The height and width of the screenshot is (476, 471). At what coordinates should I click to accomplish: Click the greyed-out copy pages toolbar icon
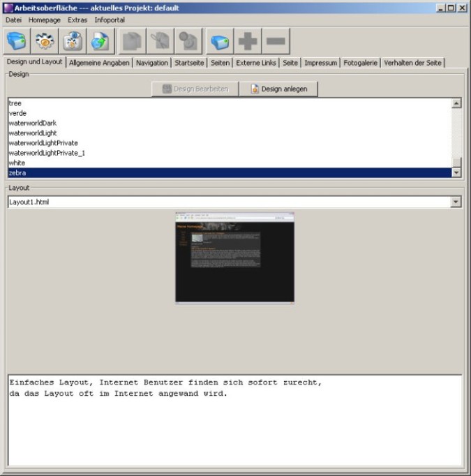[x=132, y=41]
